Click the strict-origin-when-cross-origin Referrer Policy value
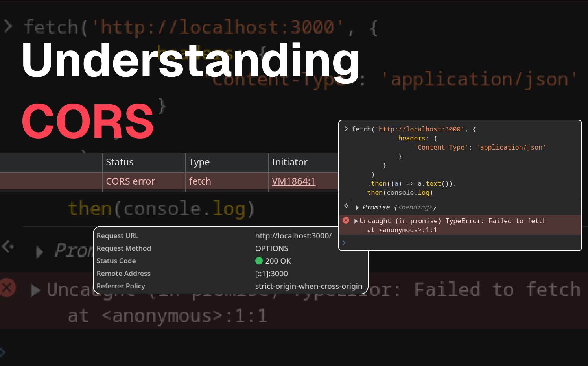The height and width of the screenshot is (366, 588). (x=309, y=286)
